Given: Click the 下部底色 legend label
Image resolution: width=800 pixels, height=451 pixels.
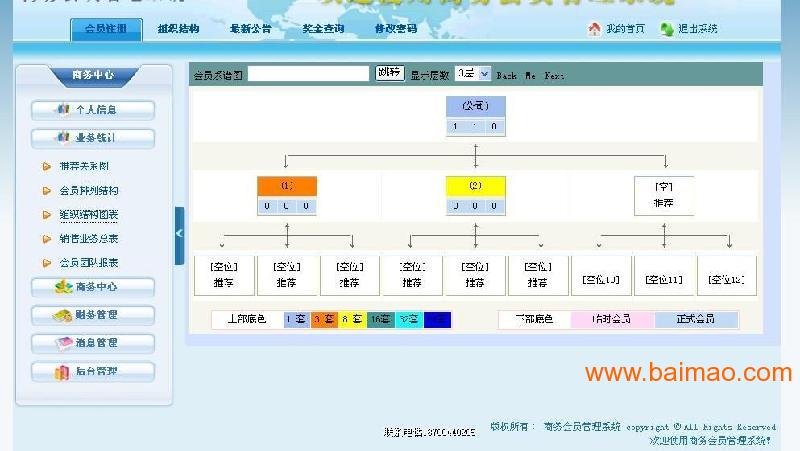Looking at the screenshot, I should point(534,319).
